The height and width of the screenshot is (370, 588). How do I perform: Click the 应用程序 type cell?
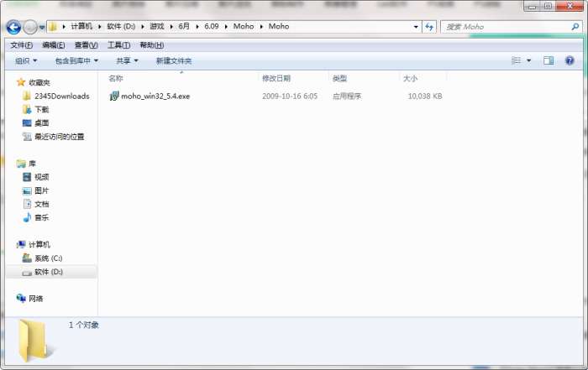pos(346,96)
